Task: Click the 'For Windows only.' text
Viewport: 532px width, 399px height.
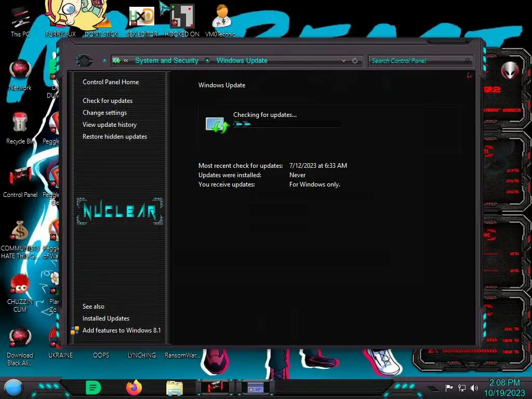Action: tap(314, 184)
